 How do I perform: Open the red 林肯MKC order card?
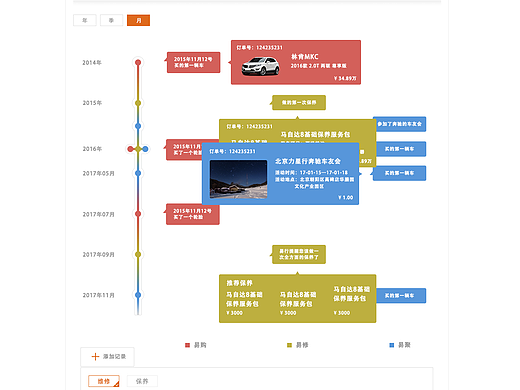click(x=296, y=62)
